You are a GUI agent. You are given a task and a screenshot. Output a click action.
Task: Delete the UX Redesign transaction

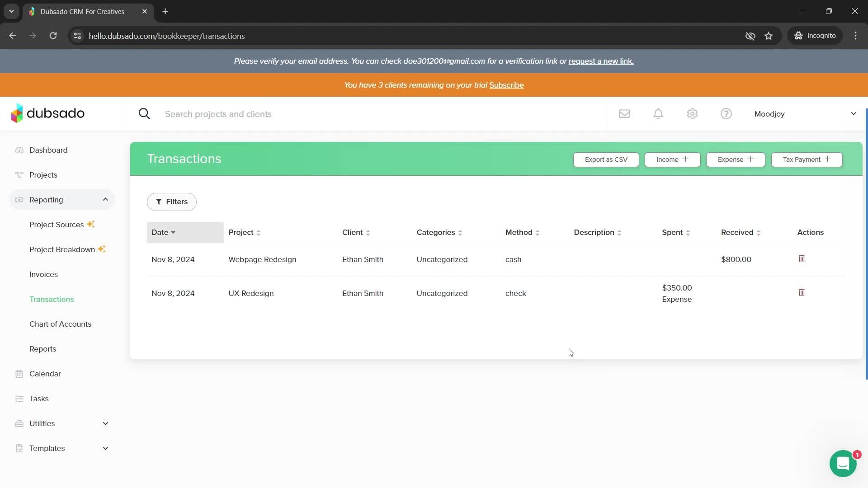point(802,293)
